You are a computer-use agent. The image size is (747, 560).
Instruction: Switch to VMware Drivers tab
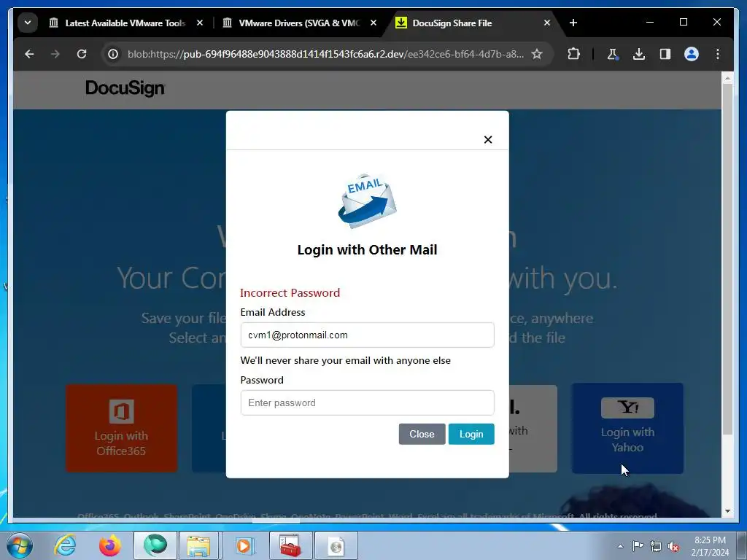coord(299,23)
